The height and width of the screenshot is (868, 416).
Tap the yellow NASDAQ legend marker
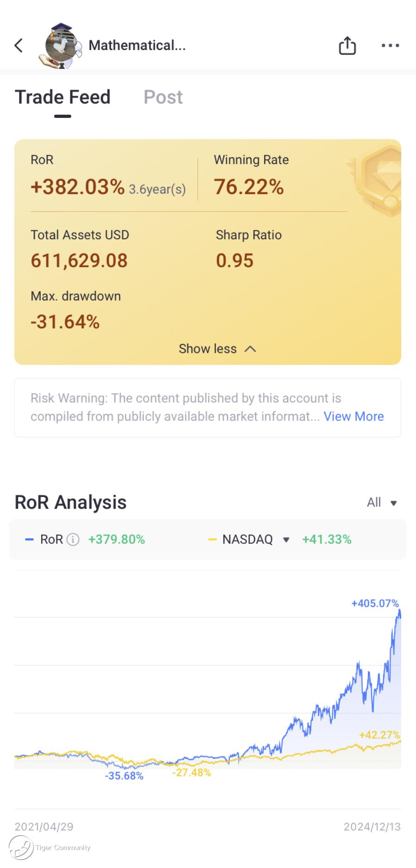212,540
